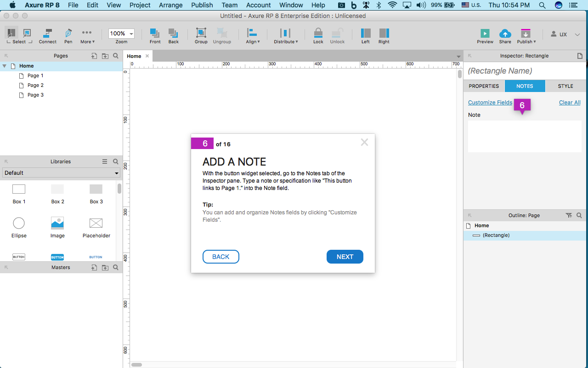Open Spotlight search in menu bar
The height and width of the screenshot is (368, 588).
coord(543,5)
